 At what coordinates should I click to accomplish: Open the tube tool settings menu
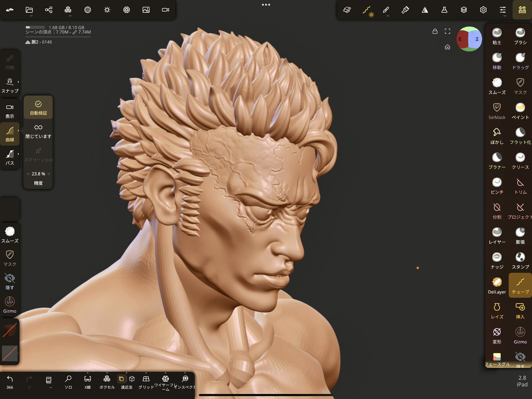tap(367, 10)
